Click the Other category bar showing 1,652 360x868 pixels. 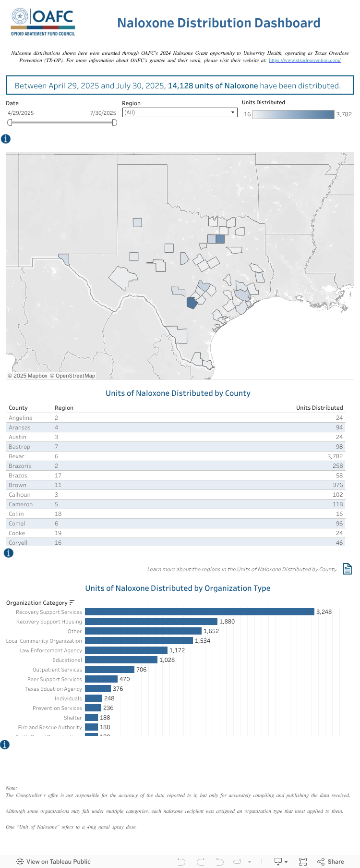coord(143,631)
